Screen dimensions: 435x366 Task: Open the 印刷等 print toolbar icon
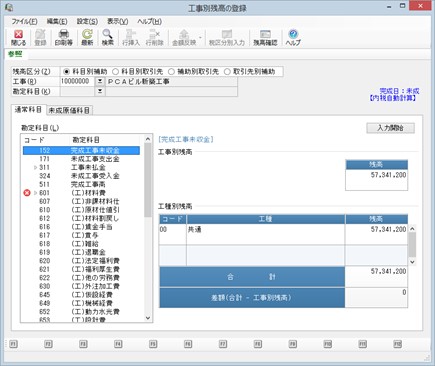pos(63,38)
